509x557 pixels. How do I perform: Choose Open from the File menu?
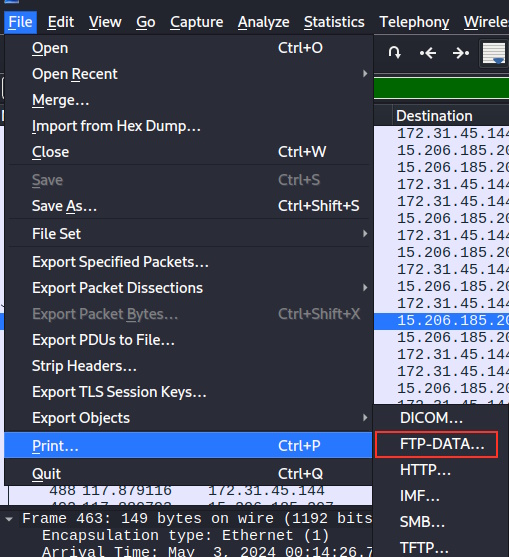(188, 48)
